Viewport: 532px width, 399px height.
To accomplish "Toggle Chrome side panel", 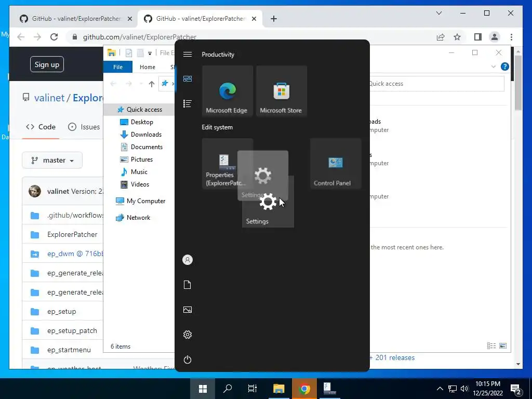I will point(478,37).
